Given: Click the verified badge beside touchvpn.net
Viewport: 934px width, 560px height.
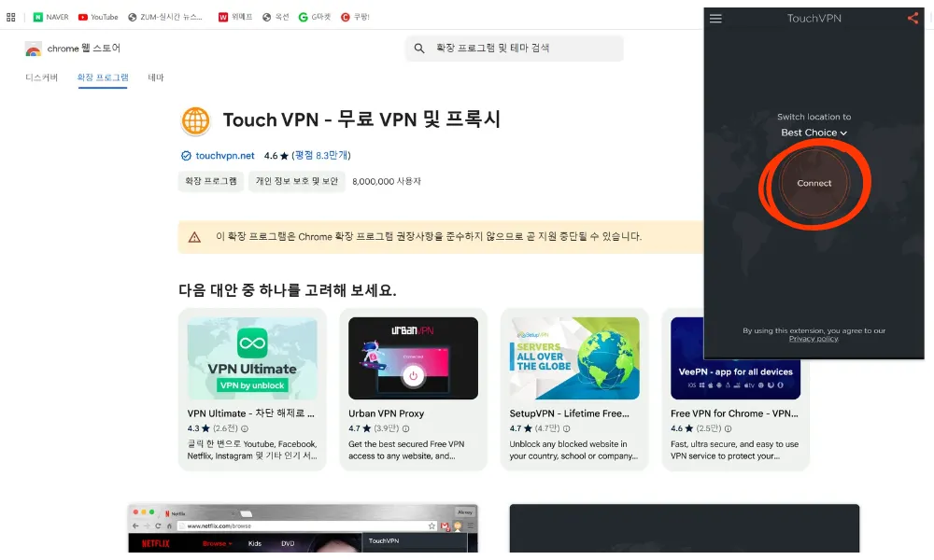Looking at the screenshot, I should (186, 156).
